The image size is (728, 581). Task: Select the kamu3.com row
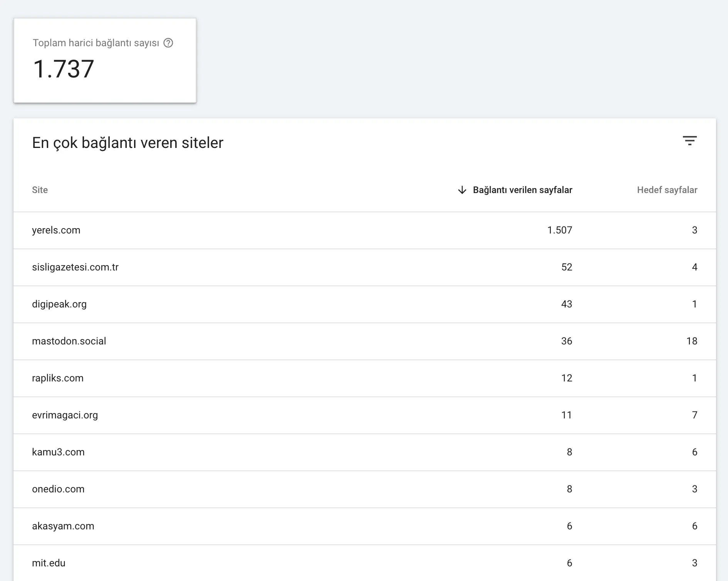pos(59,452)
